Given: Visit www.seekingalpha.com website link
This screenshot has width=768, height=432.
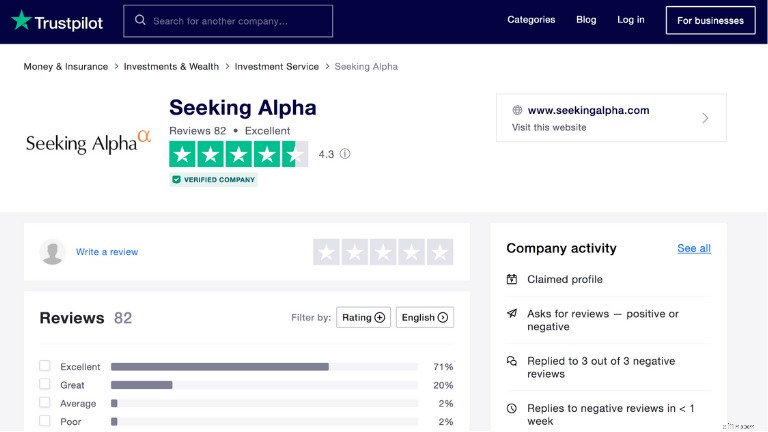Looking at the screenshot, I should click(x=588, y=110).
